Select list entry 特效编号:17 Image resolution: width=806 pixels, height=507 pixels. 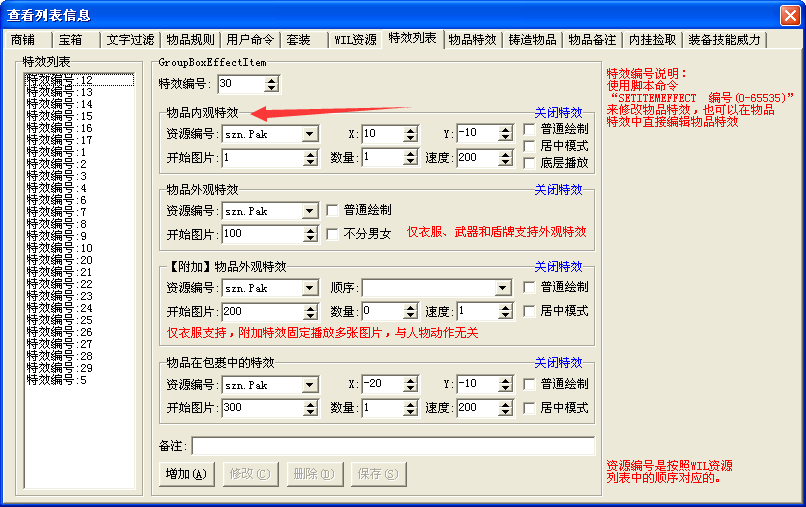80,140
